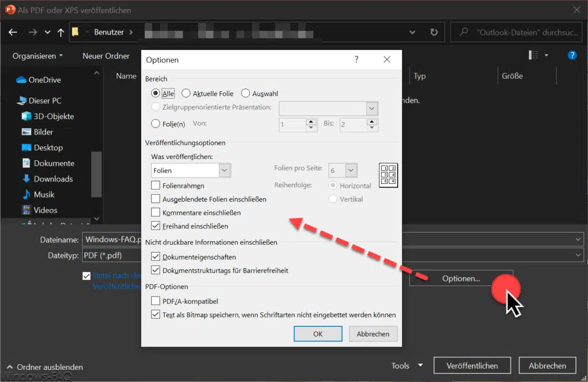
Task: Open the Was veröffentlichen dropdown
Action: coord(225,170)
